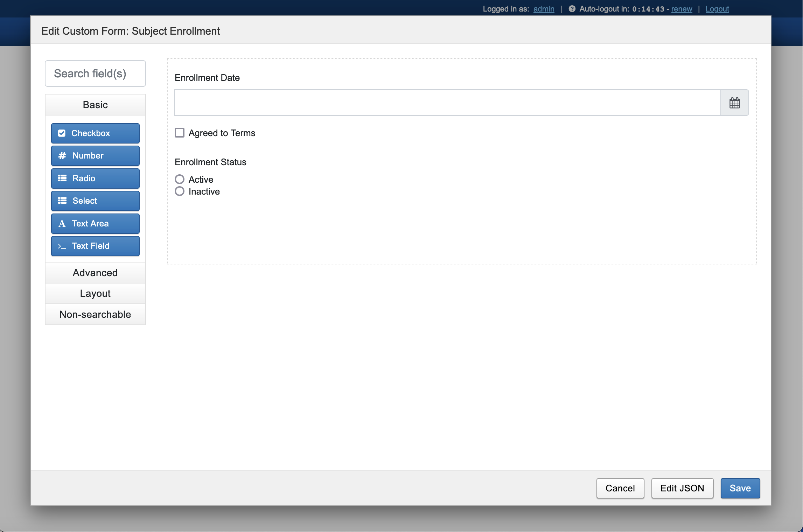This screenshot has width=803, height=532.
Task: Expand the Layout components section
Action: coord(95,293)
